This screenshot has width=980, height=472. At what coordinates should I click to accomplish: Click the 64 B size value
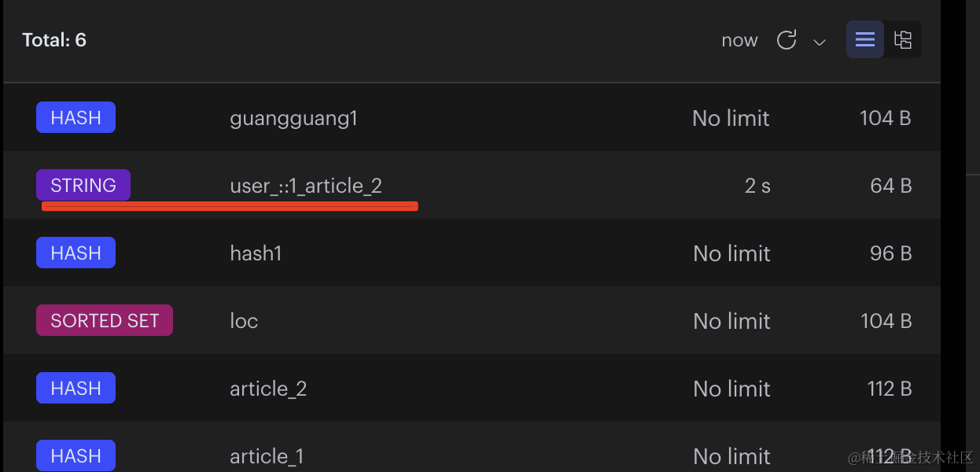(890, 186)
